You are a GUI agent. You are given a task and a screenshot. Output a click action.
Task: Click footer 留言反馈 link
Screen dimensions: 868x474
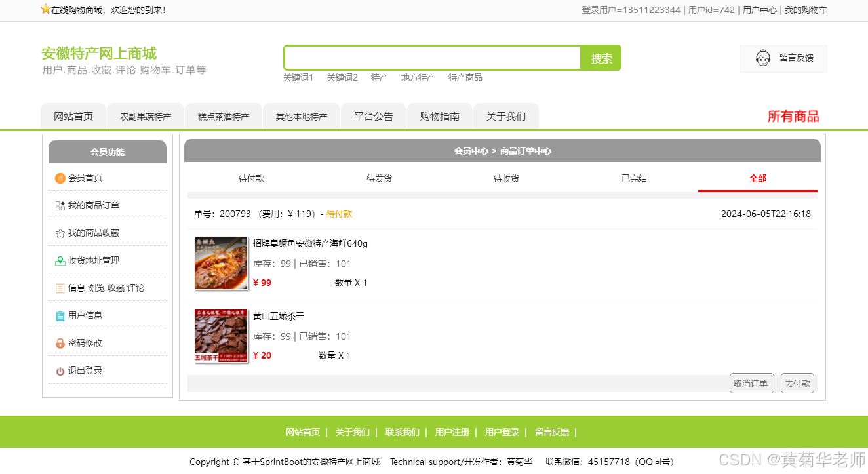tap(552, 432)
